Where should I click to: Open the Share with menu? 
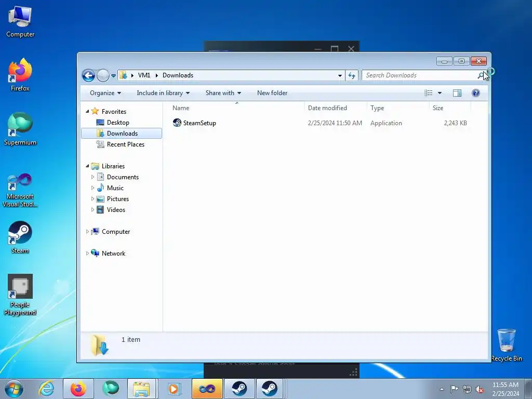click(223, 93)
